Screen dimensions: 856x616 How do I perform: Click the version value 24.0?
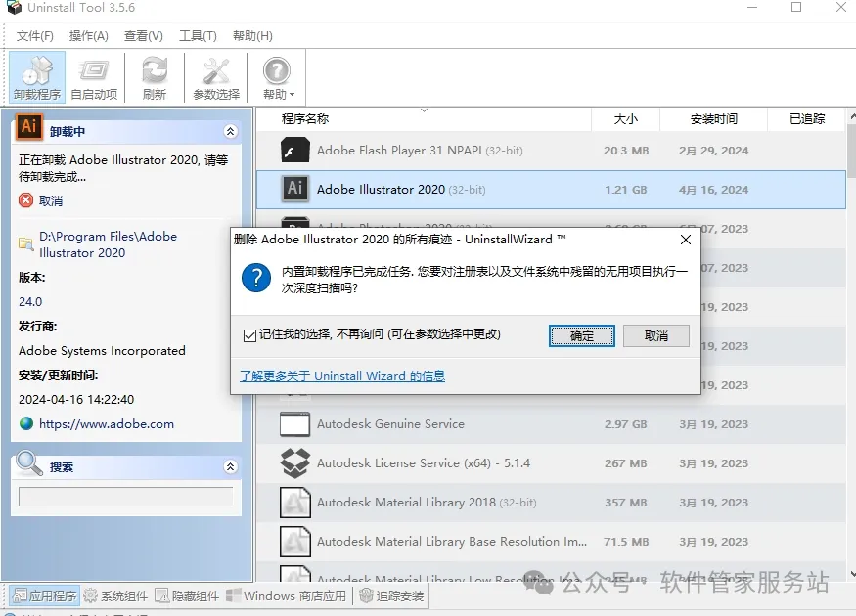coord(30,302)
